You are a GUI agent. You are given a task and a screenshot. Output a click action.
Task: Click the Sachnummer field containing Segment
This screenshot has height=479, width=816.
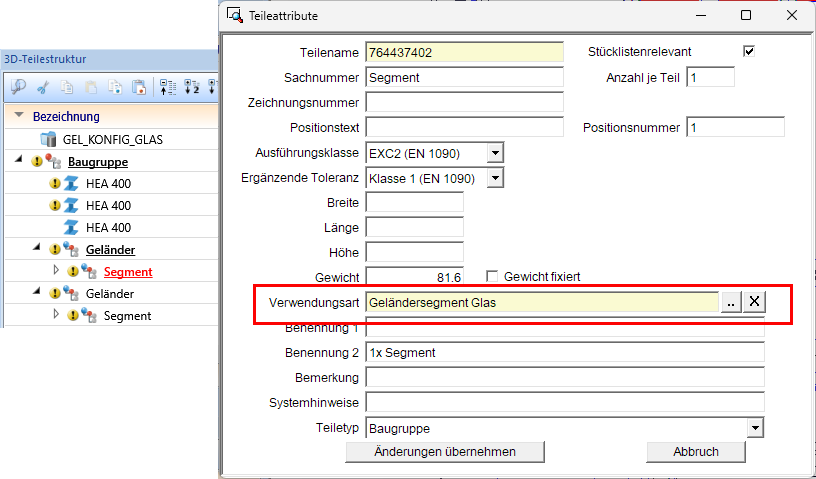[x=465, y=78]
